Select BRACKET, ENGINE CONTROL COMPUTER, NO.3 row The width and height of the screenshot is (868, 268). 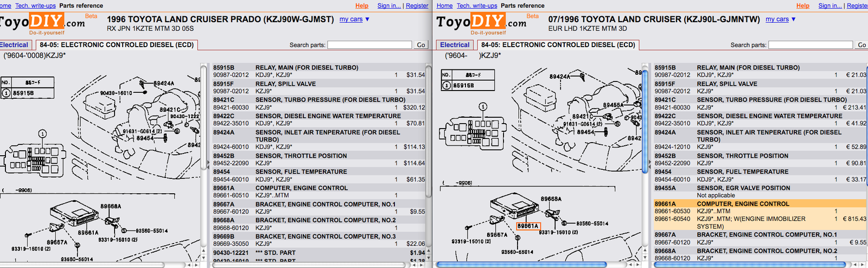pos(319,237)
